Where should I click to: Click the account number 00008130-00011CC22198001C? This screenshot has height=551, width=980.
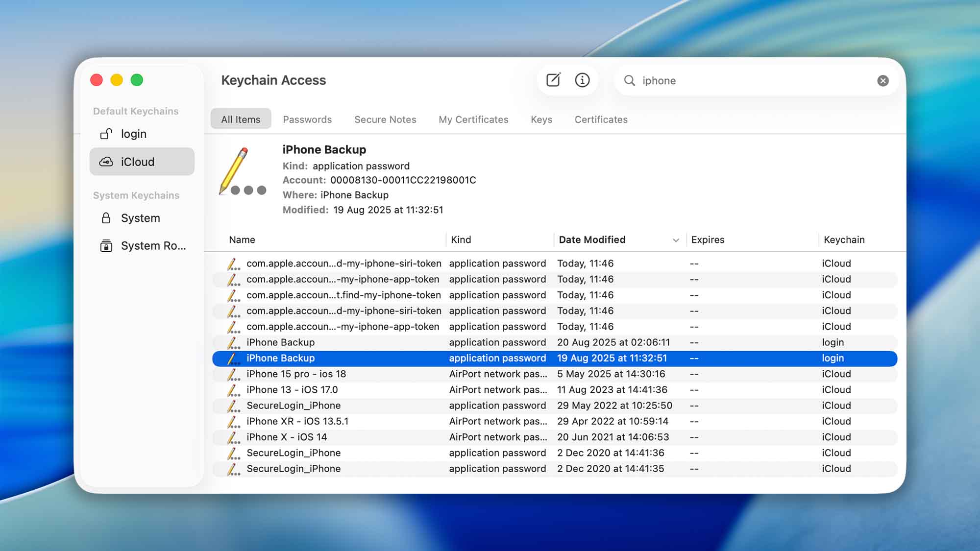403,180
